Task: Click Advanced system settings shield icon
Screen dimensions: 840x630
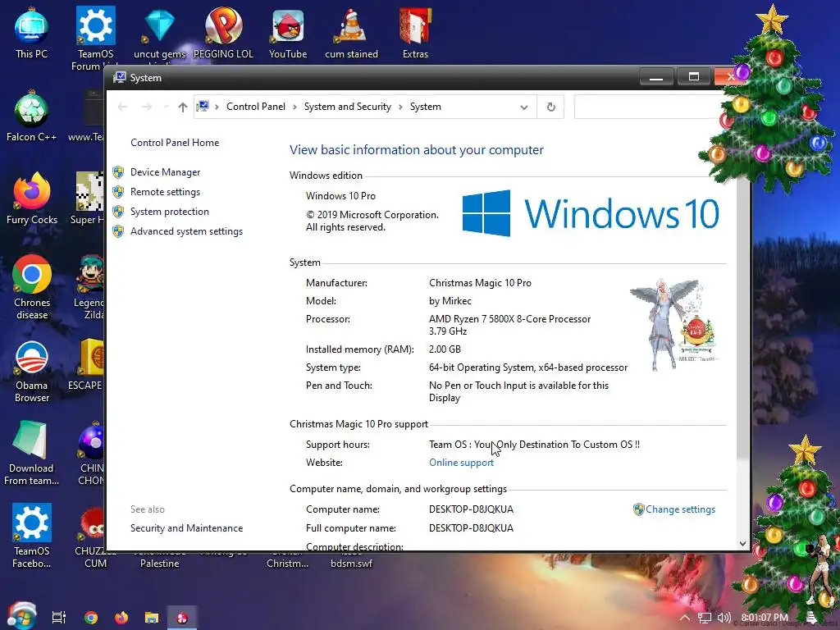Action: click(x=118, y=231)
